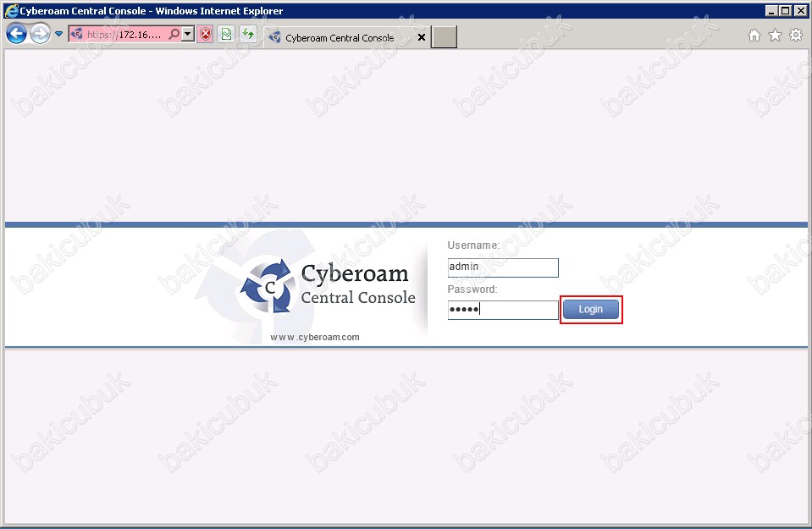Open a new blank tab

click(445, 37)
